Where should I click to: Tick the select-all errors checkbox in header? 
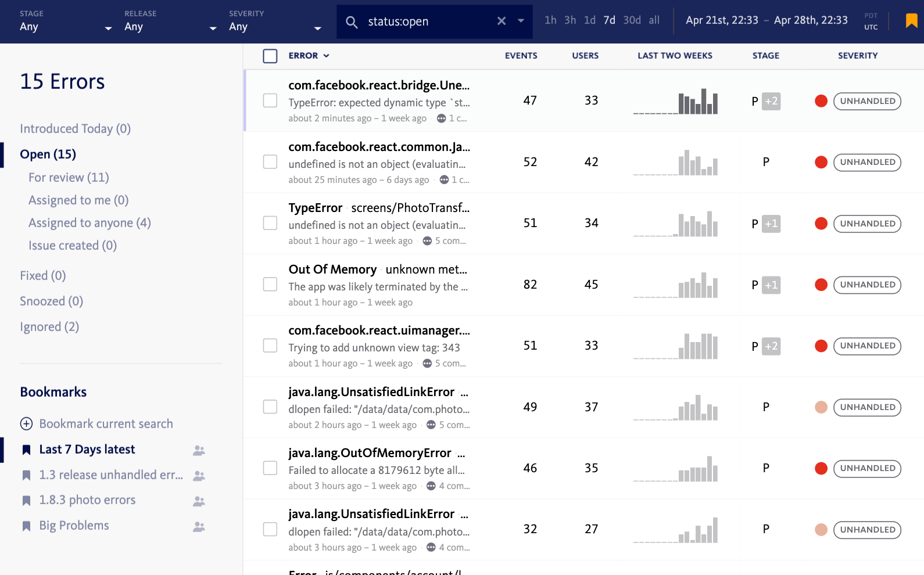point(270,56)
